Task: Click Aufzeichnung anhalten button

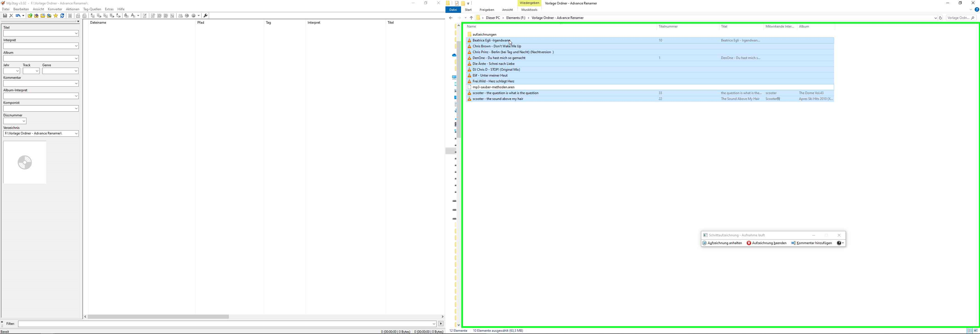Action: point(722,243)
